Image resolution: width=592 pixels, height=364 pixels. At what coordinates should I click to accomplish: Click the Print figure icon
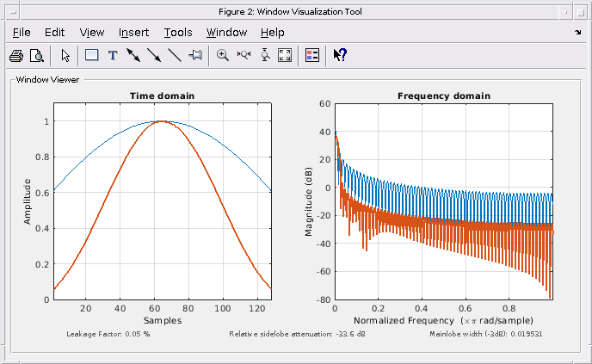point(16,56)
